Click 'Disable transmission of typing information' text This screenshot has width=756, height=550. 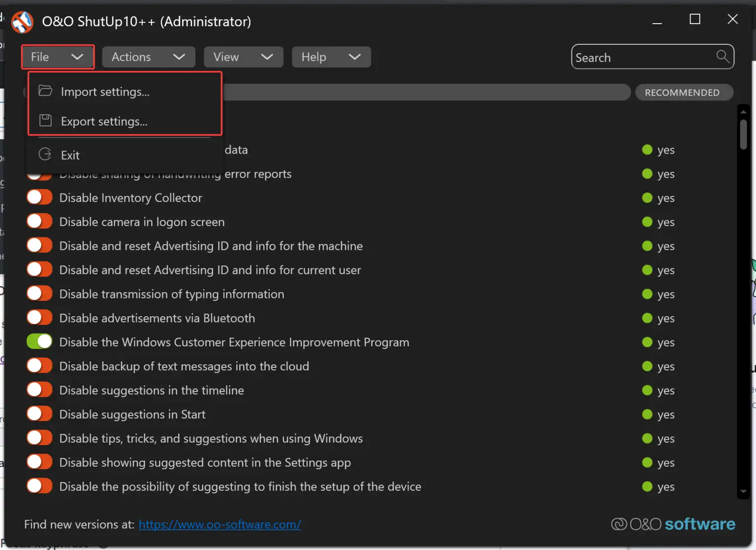point(172,294)
